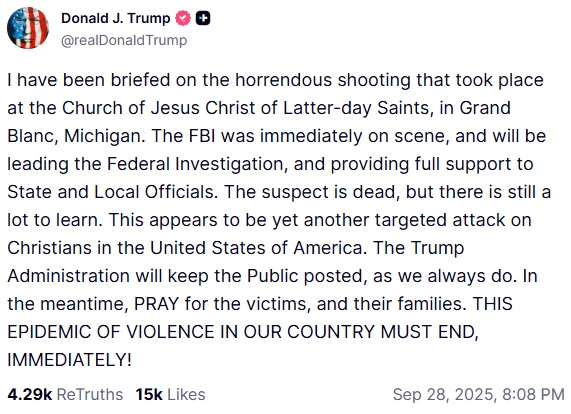The width and height of the screenshot is (571, 414).
Task: Click the word "Michigan" in the post
Action: [105, 136]
